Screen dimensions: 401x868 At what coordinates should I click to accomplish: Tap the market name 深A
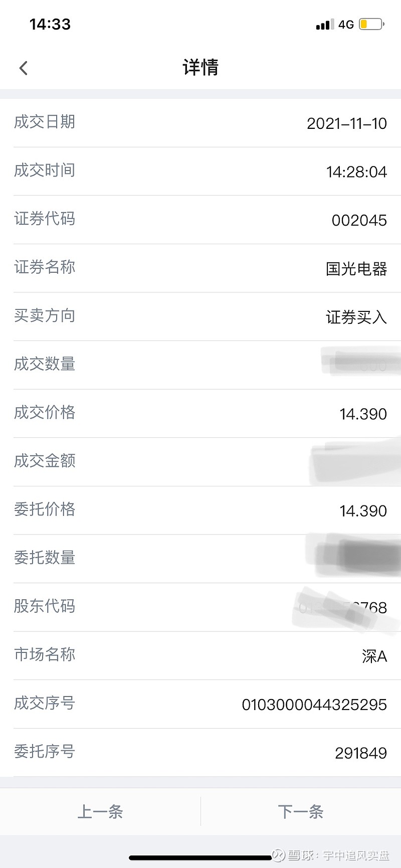pyautogui.click(x=374, y=656)
